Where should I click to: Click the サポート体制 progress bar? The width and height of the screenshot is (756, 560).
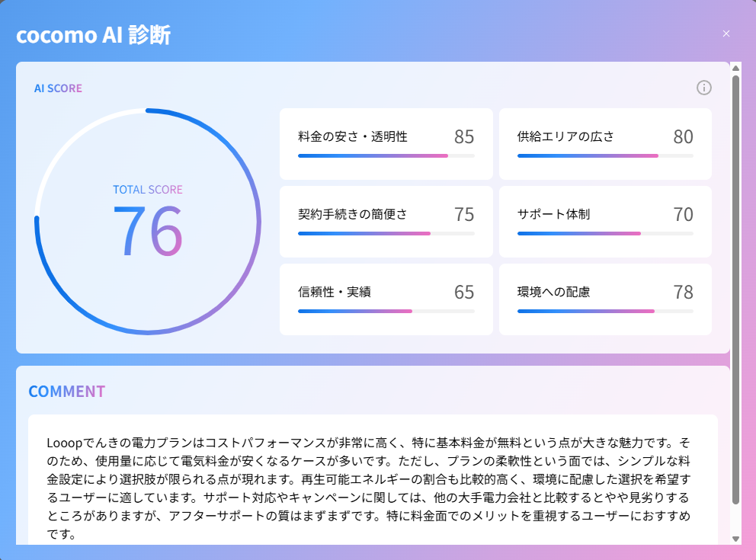coord(605,233)
